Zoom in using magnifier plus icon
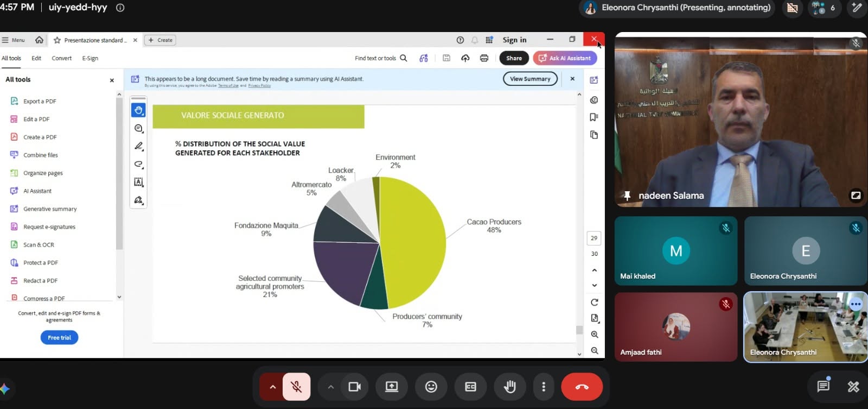This screenshot has width=868, height=409. (x=595, y=335)
